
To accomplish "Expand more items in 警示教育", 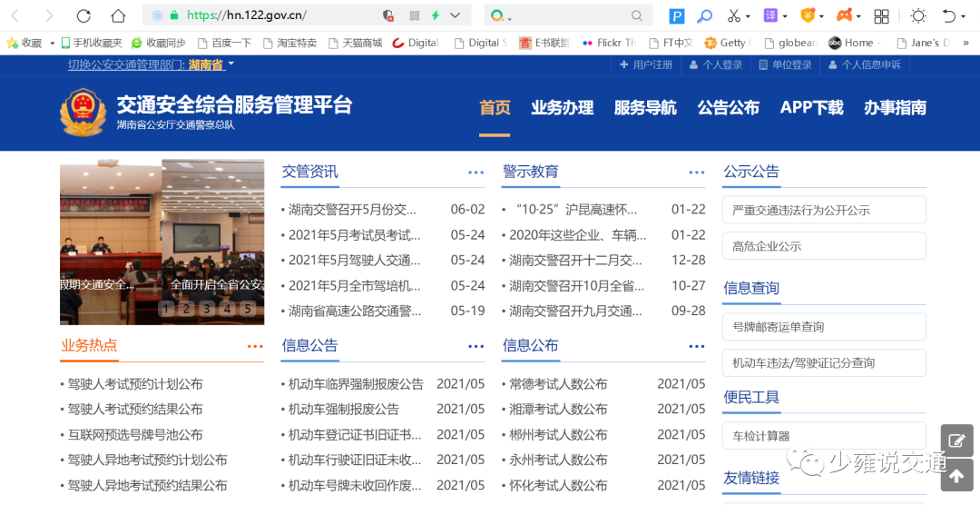I will pos(696,173).
